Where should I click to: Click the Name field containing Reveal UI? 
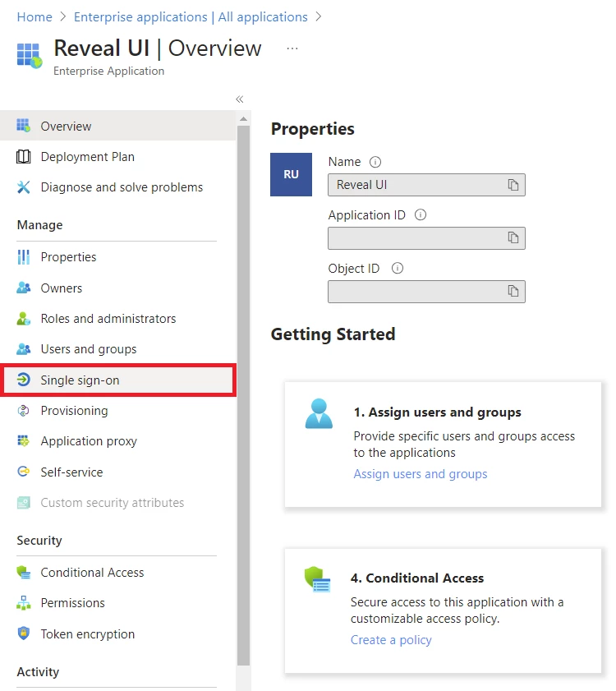click(x=426, y=185)
